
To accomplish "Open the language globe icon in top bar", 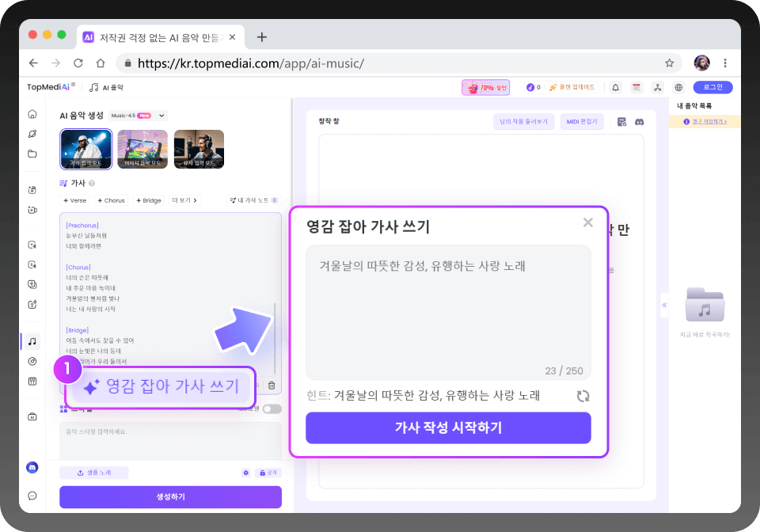I will [x=678, y=88].
